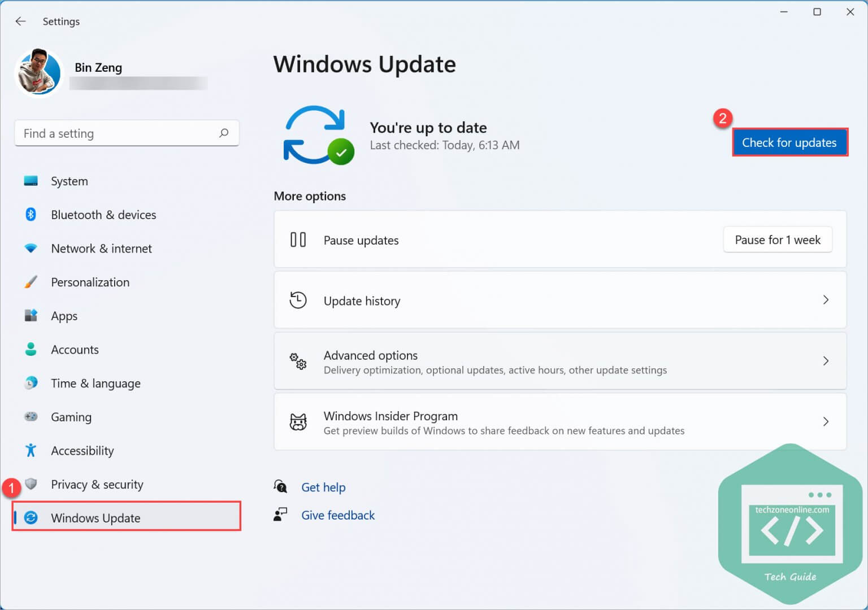Click the Accounts person icon
Image resolution: width=868 pixels, height=610 pixels.
click(31, 349)
